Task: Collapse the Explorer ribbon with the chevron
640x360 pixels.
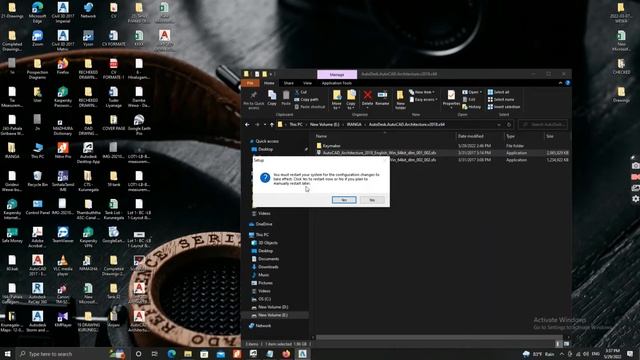Action: (560, 83)
